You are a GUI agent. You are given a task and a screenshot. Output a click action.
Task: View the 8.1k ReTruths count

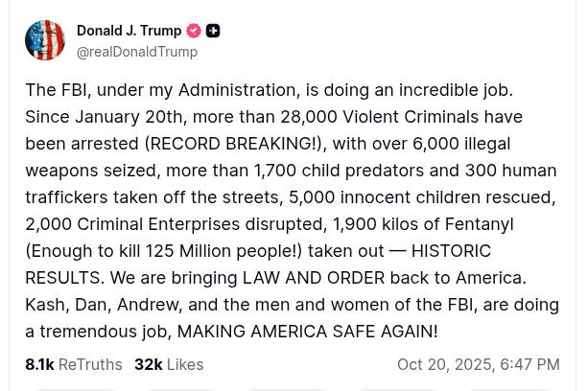74,364
